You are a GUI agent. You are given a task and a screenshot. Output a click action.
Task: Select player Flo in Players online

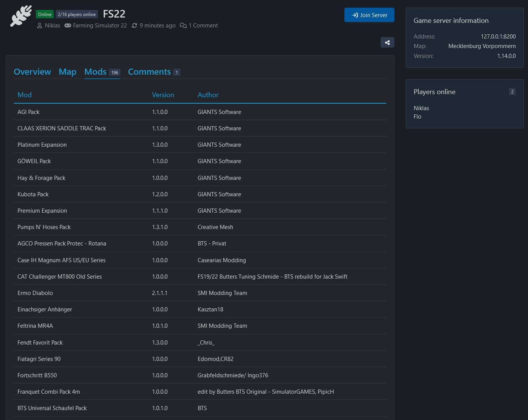pyautogui.click(x=418, y=117)
